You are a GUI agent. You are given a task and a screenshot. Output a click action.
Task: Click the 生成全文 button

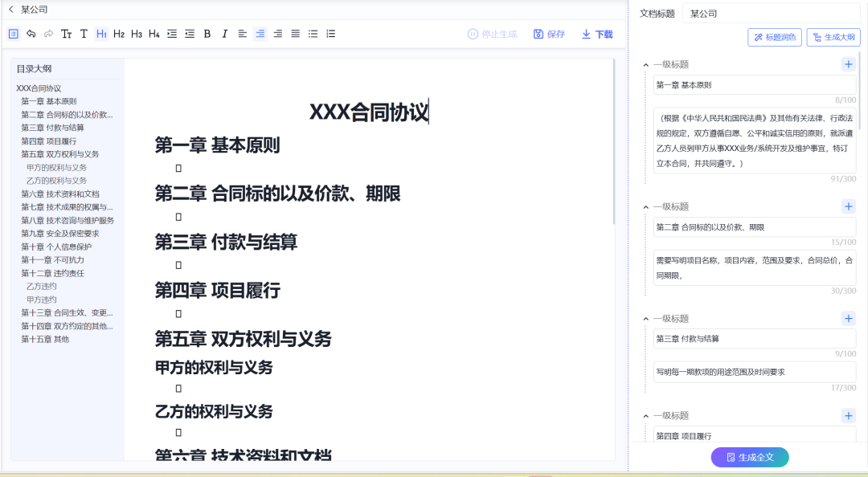coord(750,457)
